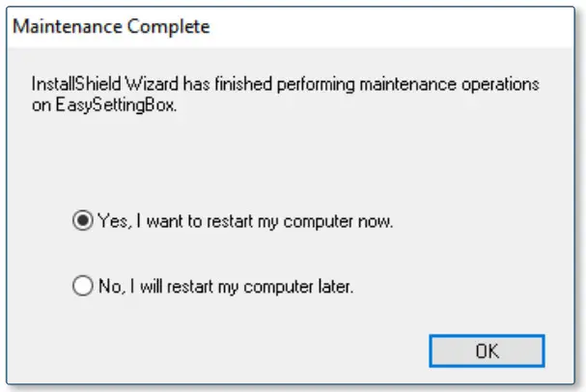Image resolution: width=586 pixels, height=392 pixels.
Task: Choose the restart later option circle
Action: click(x=82, y=286)
